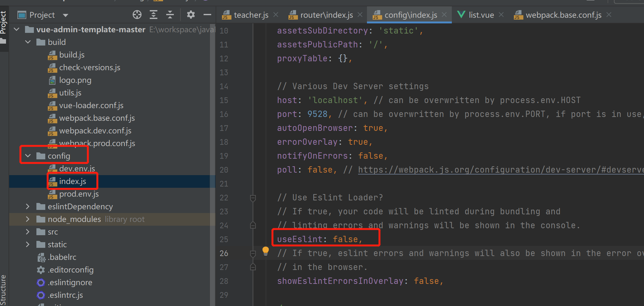This screenshot has width=644, height=306.
Task: Click the locate/select opened file target icon
Action: coord(137,15)
